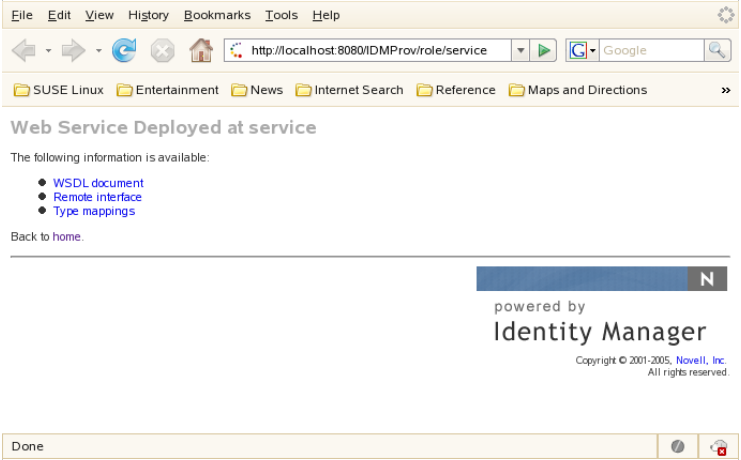
Task: Click the activity throbber icon
Action: 726,15
